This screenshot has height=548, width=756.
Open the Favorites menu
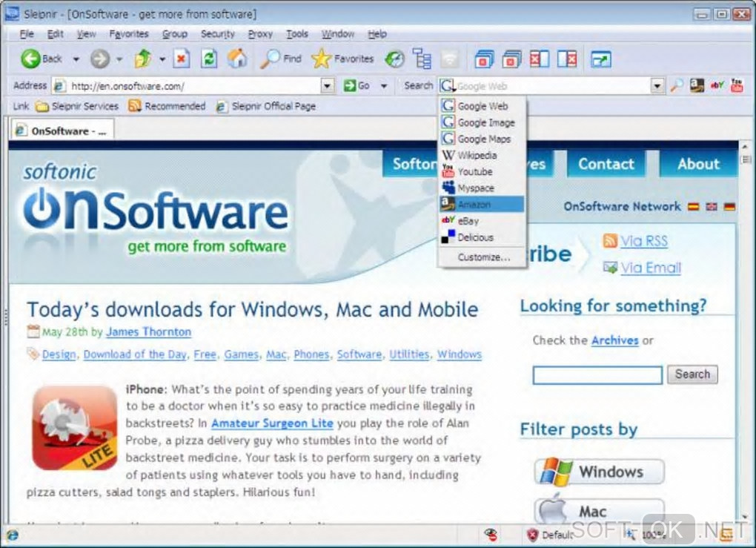pos(129,34)
